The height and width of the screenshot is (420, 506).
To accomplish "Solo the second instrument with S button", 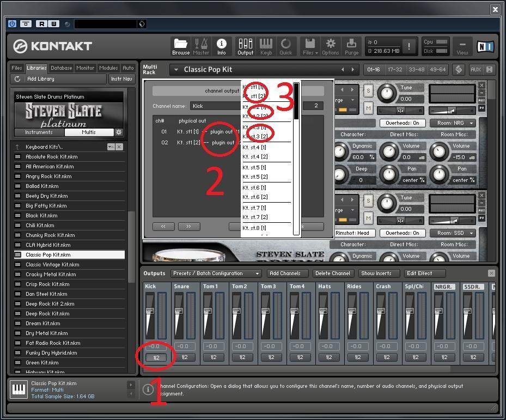I will click(368, 201).
